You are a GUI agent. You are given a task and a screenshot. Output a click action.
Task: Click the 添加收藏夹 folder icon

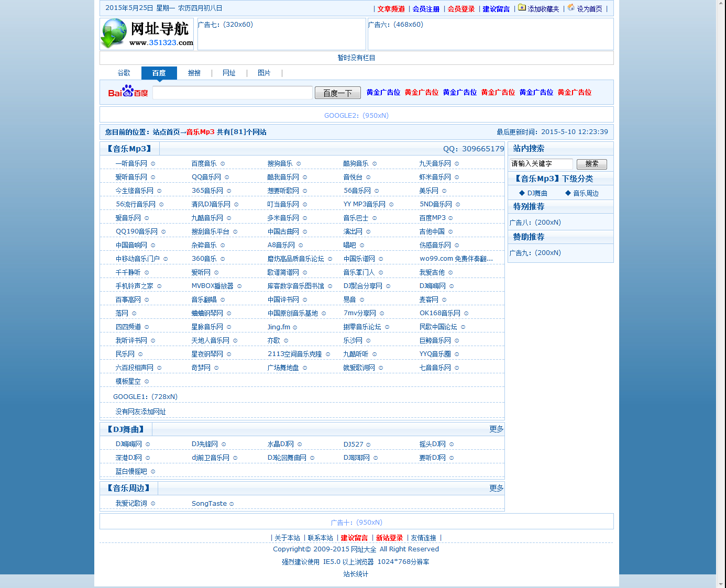point(522,8)
